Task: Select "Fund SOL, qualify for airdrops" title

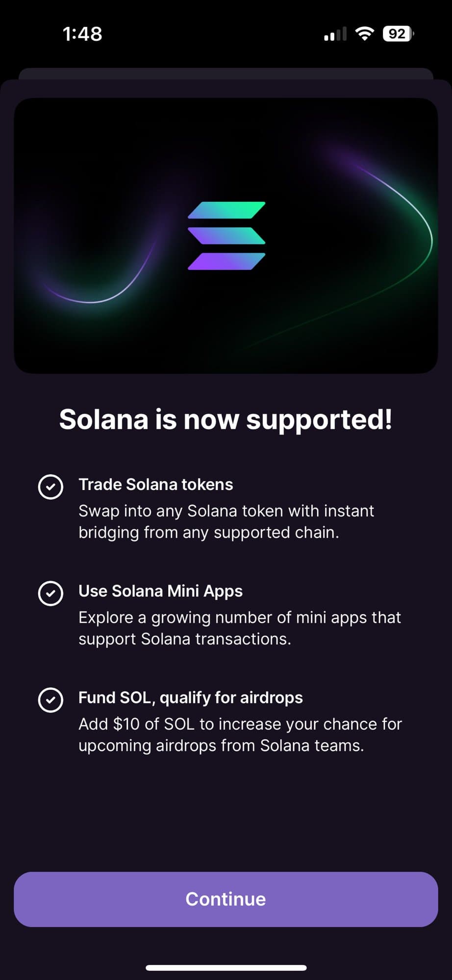Action: point(191,698)
